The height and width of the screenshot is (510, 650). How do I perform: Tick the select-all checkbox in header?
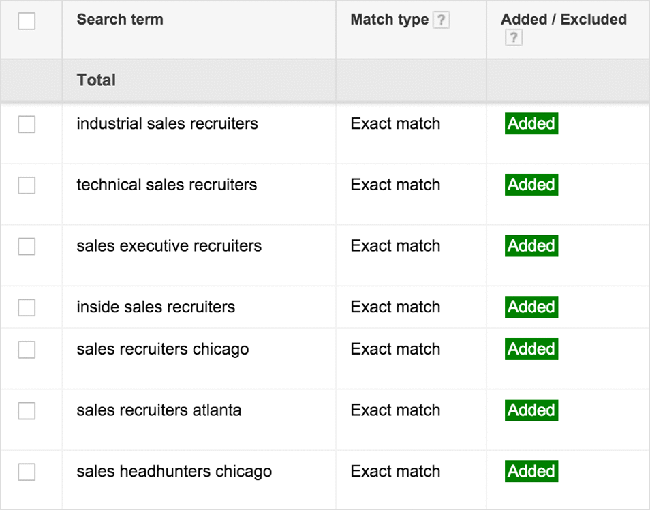click(27, 21)
